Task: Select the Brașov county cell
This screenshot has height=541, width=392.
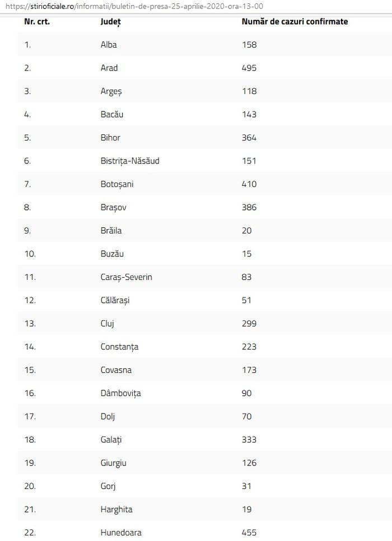Action: (114, 208)
